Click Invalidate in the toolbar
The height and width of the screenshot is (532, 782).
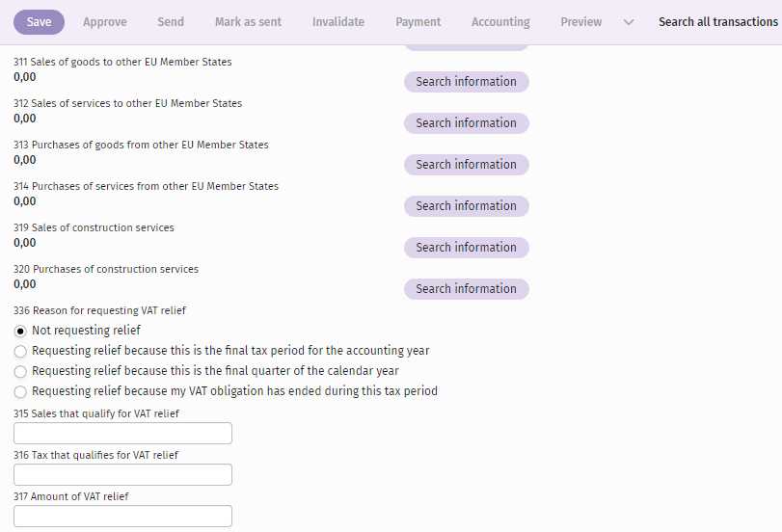point(338,22)
